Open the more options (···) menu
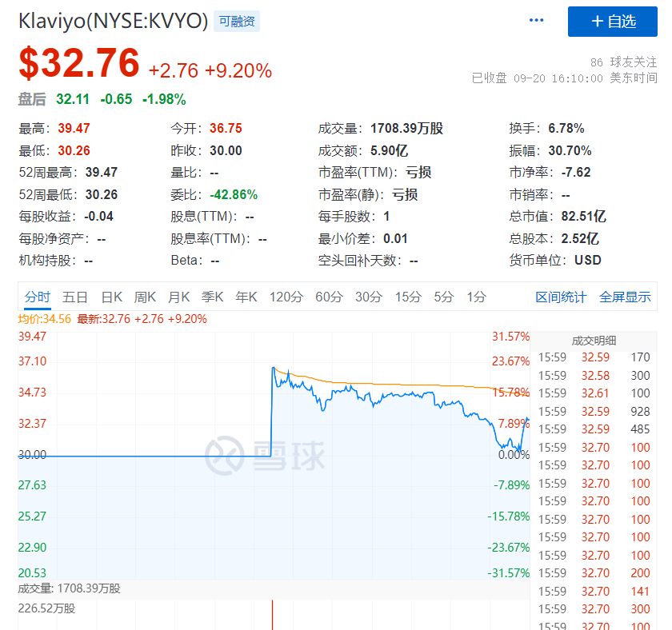 click(536, 20)
